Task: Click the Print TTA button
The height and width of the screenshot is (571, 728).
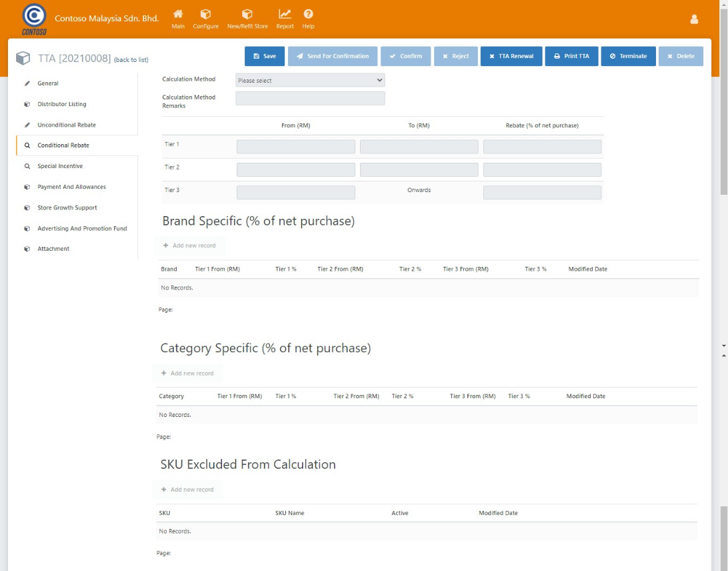Action: (x=571, y=56)
